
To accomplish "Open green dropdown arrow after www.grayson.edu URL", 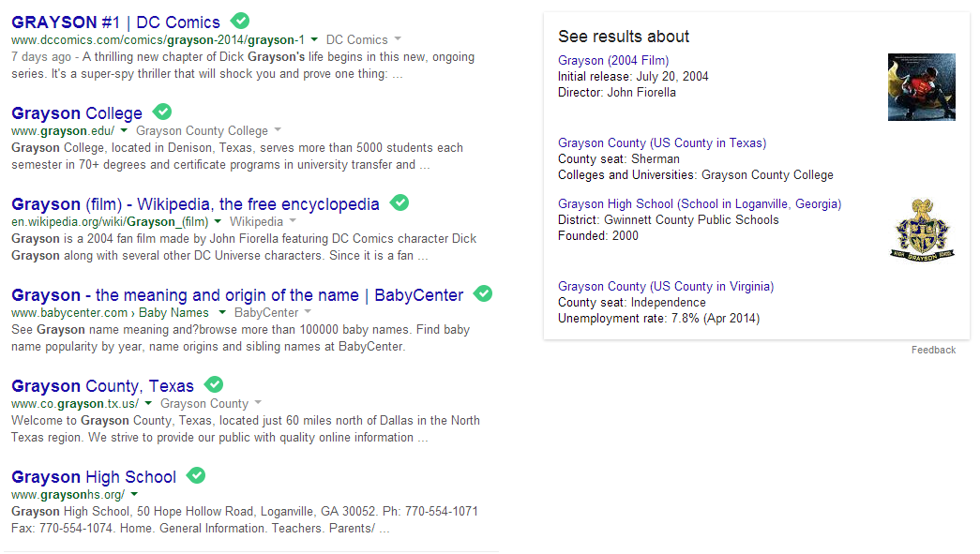I will point(124,130).
